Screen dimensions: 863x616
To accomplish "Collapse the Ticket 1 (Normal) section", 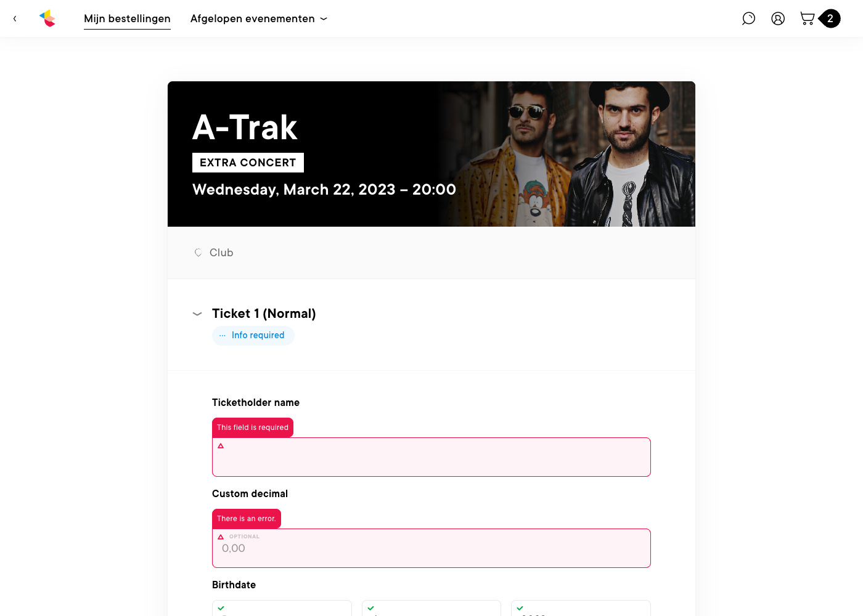I will click(x=197, y=314).
